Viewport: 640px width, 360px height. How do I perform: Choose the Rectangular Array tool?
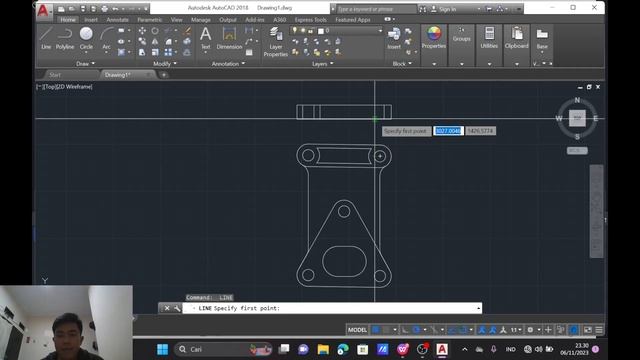[x=168, y=52]
